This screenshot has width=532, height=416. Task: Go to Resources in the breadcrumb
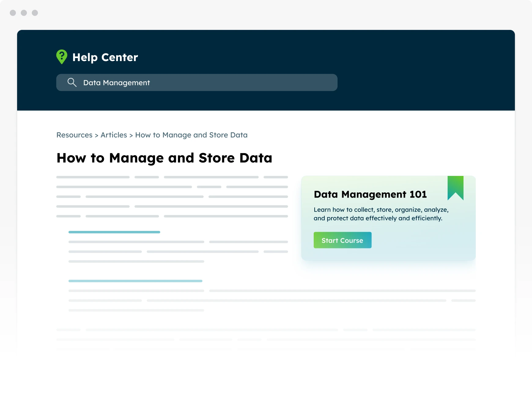click(x=74, y=135)
